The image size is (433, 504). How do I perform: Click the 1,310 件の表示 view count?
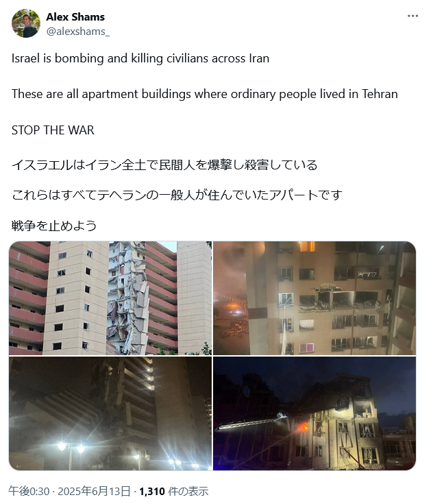tap(173, 491)
